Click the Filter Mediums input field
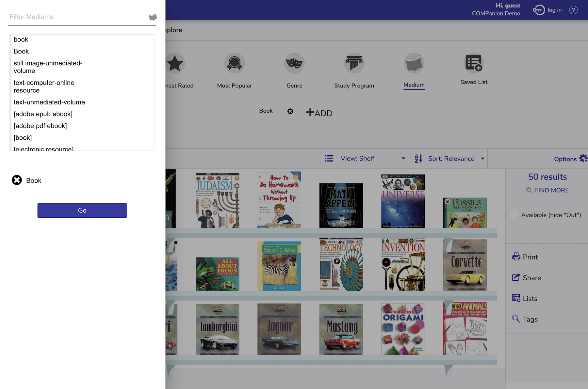 click(x=77, y=17)
